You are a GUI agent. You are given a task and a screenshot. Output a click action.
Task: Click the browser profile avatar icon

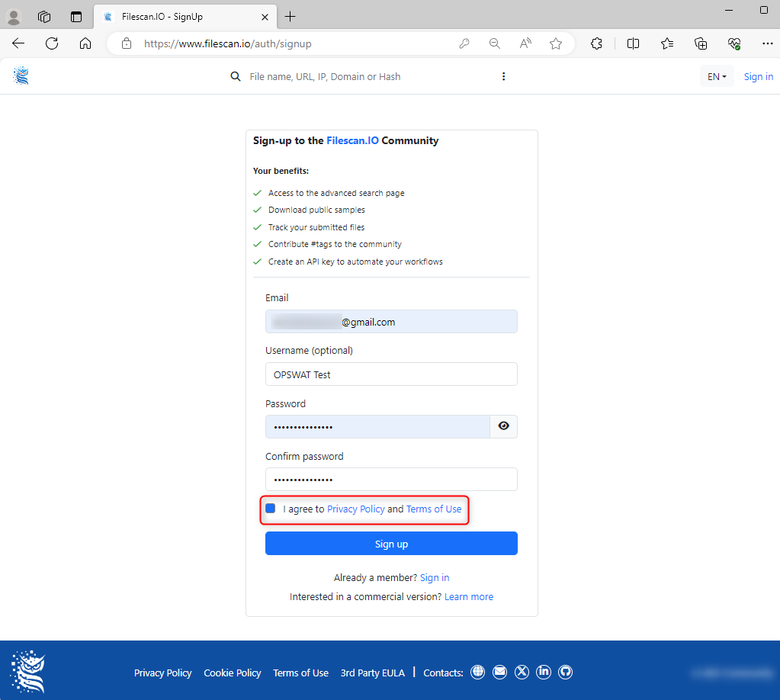pos(14,17)
